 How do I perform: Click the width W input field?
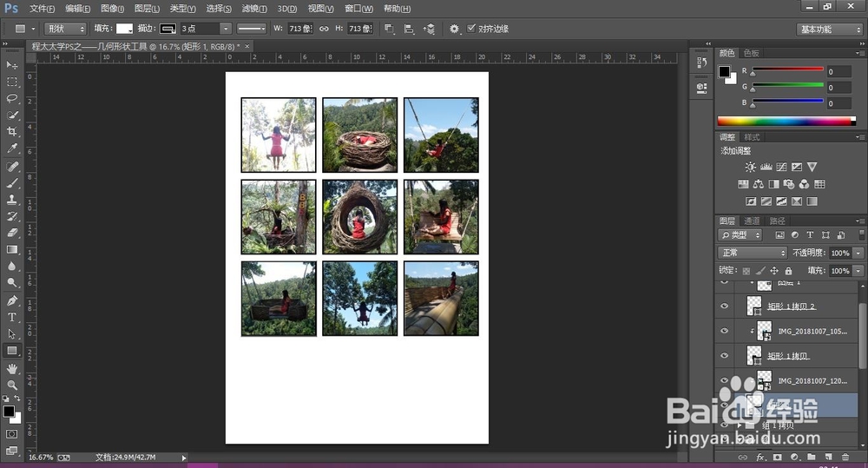click(x=300, y=29)
